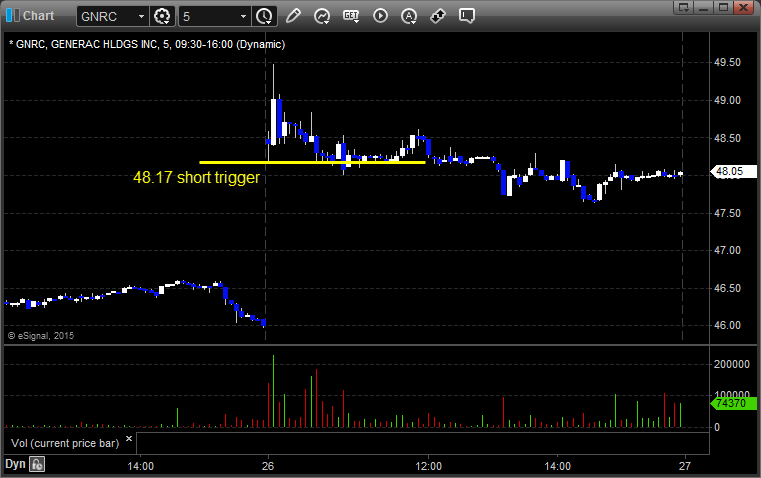The height and width of the screenshot is (478, 761).
Task: Click the 47.00 price axis label
Action: (728, 250)
